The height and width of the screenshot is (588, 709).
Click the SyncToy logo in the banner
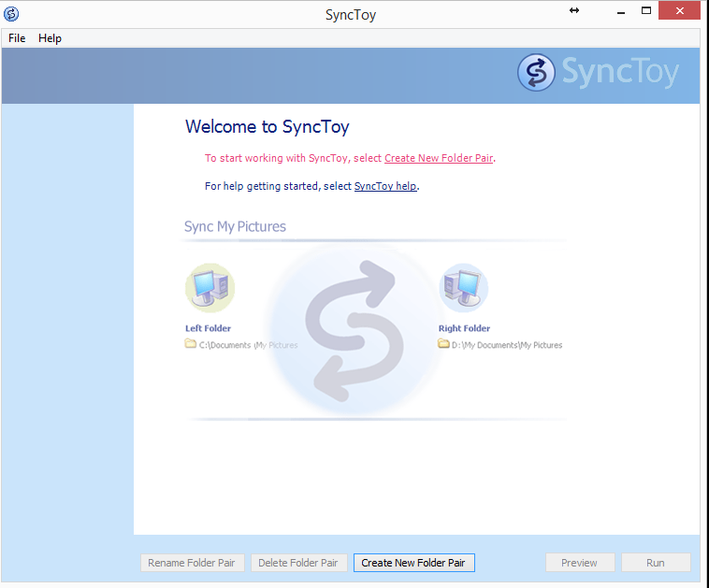pos(598,72)
